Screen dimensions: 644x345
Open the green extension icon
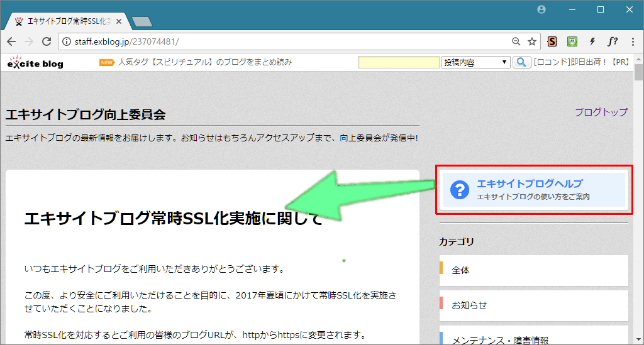pos(572,41)
